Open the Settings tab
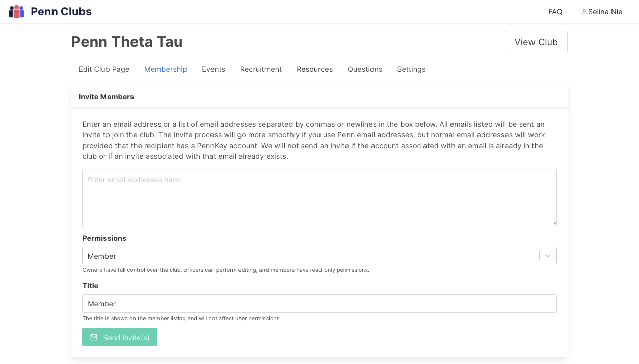The height and width of the screenshot is (364, 639). pos(411,69)
